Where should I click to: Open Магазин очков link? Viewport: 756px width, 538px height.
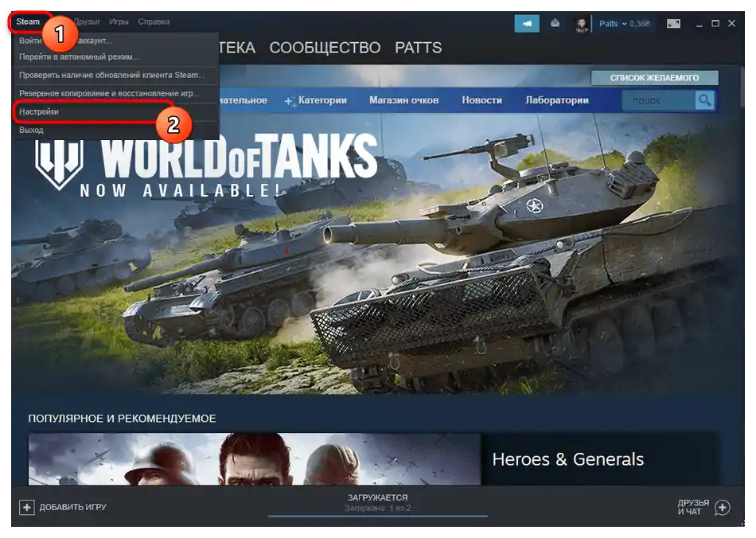pyautogui.click(x=404, y=100)
